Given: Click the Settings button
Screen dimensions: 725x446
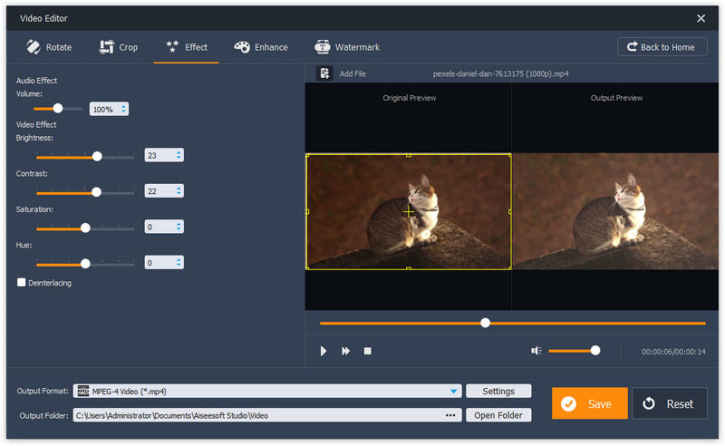Looking at the screenshot, I should click(499, 391).
